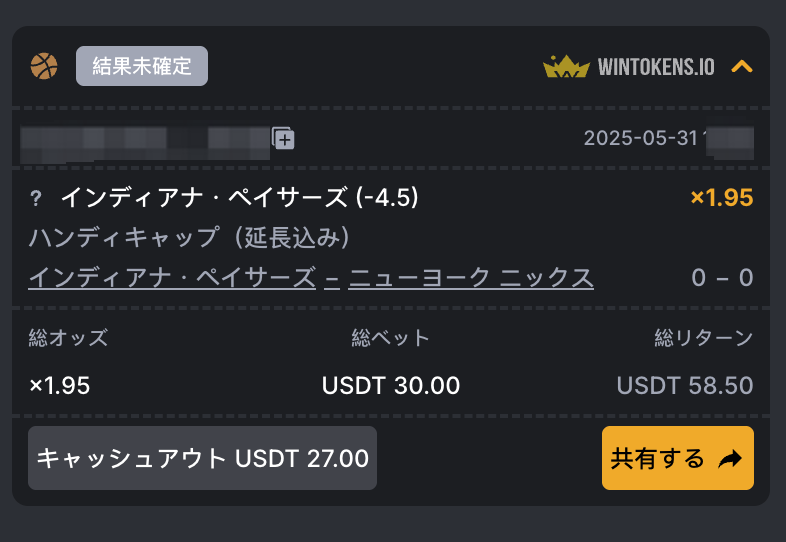Viewport: 786px width, 542px height.
Task: Open the ニューヨーク ニックス team link
Action: pos(471,277)
